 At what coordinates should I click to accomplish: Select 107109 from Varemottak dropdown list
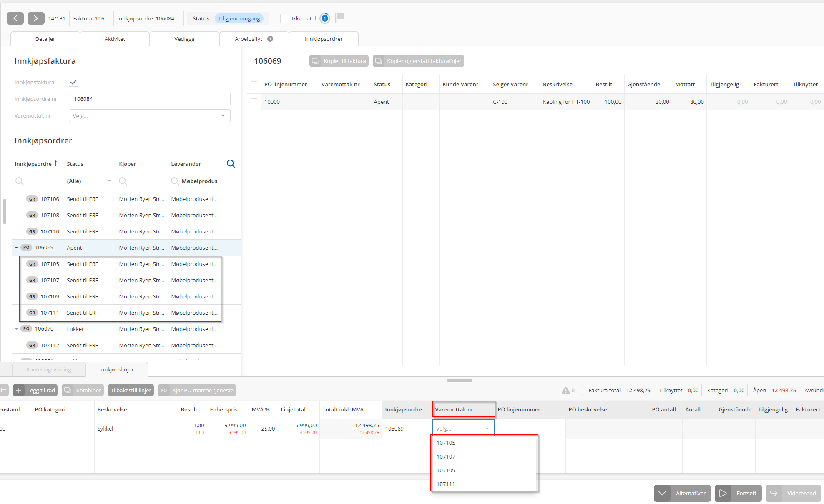(446, 470)
